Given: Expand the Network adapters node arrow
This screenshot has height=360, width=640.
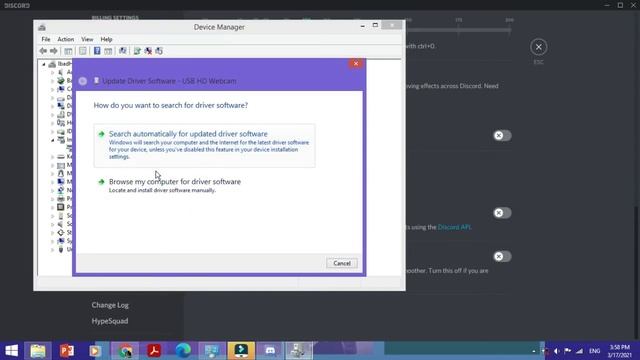Looking at the screenshot, I should [x=52, y=191].
